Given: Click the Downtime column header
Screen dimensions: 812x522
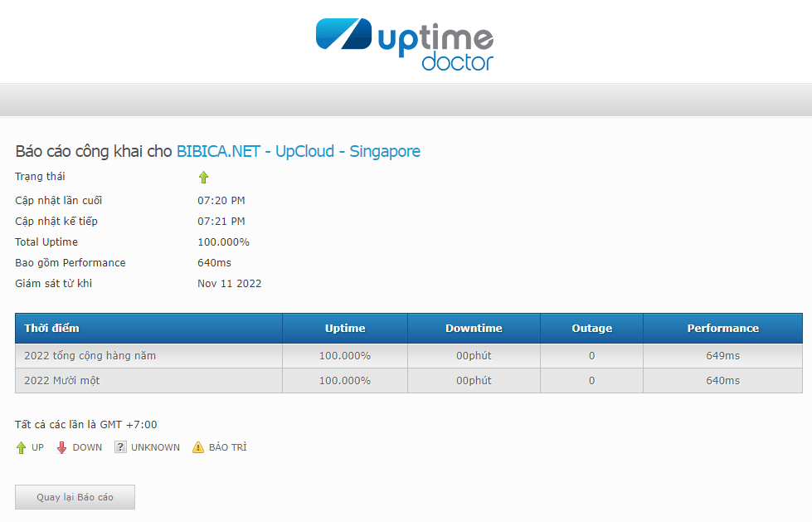Looking at the screenshot, I should [x=474, y=328].
